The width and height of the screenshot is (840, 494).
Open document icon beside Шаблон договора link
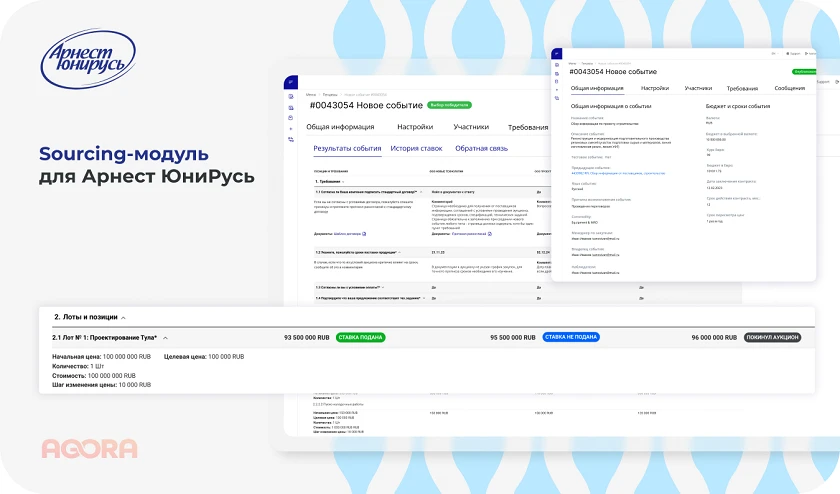click(364, 234)
